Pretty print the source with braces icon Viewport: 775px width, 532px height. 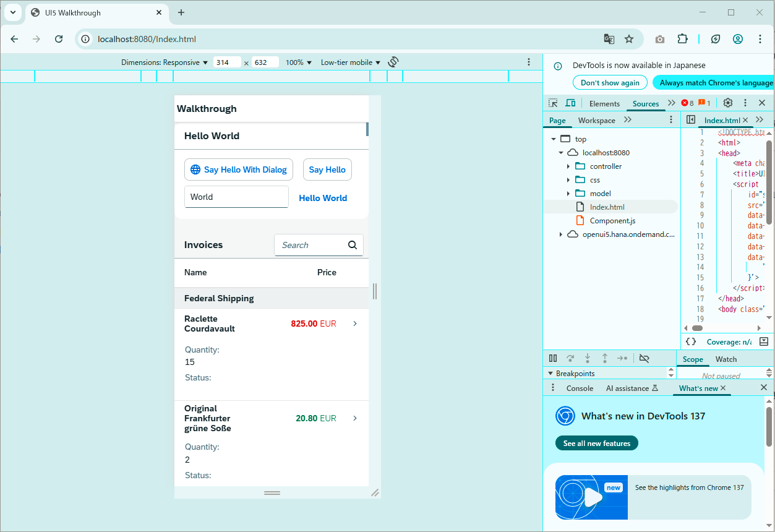click(691, 341)
